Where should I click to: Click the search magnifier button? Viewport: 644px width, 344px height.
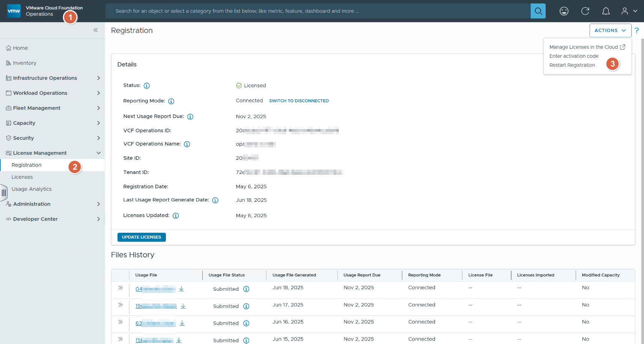pos(538,11)
